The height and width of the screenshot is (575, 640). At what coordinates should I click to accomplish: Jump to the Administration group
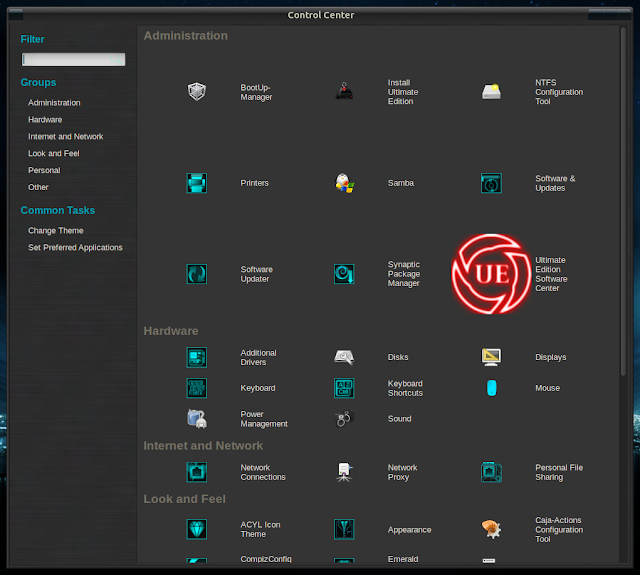point(54,103)
